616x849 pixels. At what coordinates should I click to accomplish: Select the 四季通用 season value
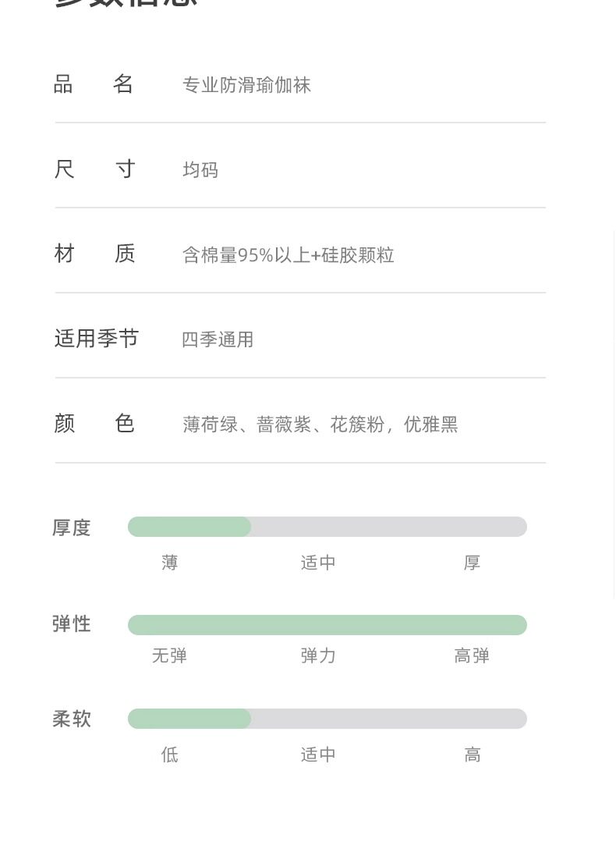tap(218, 339)
